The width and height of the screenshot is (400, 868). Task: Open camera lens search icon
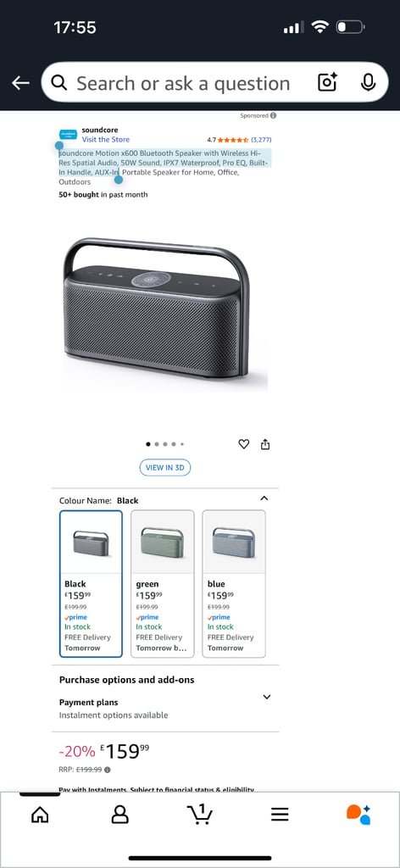pos(327,82)
